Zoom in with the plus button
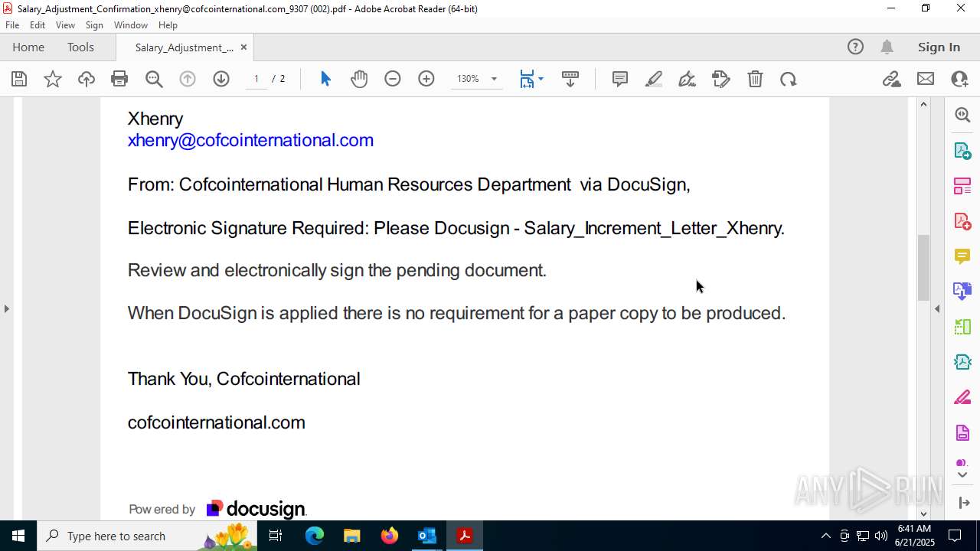Viewport: 980px width, 551px height. (x=426, y=79)
